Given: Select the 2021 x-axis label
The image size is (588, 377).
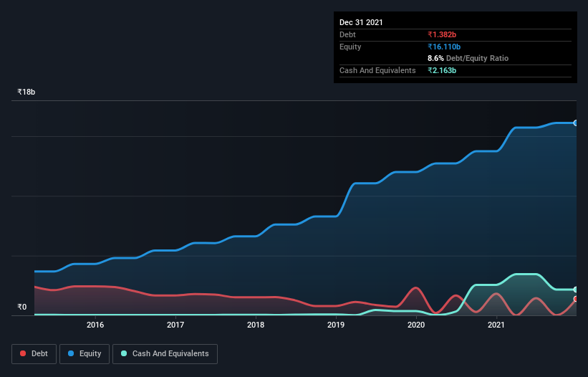Looking at the screenshot, I should 496,325.
